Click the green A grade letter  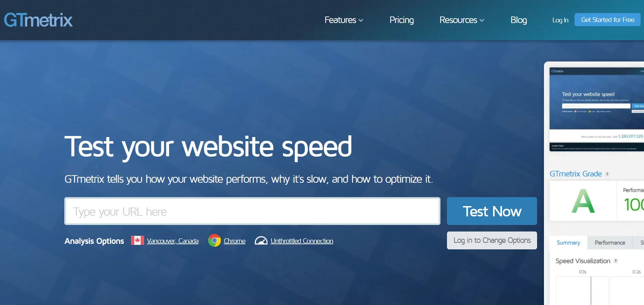[583, 201]
